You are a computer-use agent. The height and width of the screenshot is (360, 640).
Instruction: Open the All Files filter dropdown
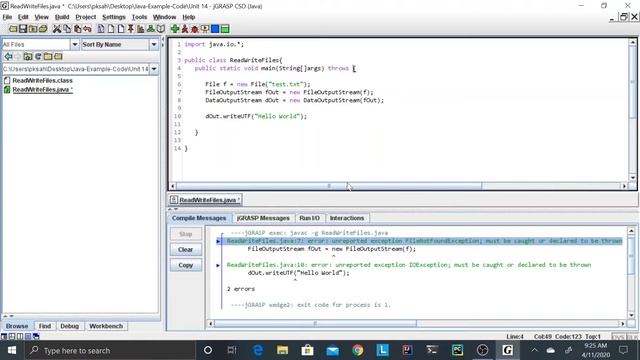[75, 44]
